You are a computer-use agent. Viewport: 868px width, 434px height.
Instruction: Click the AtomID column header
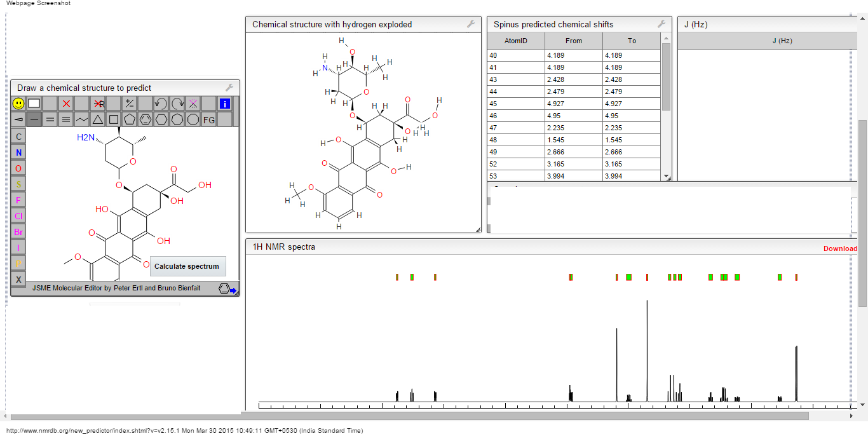(515, 41)
